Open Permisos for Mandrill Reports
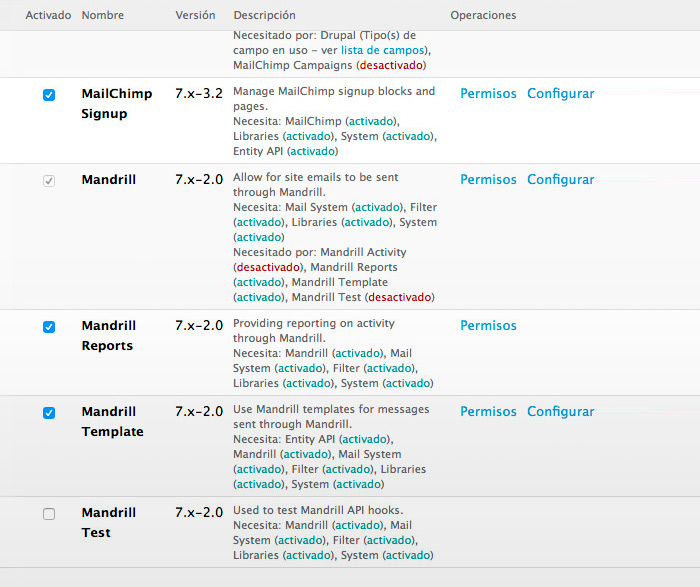The width and height of the screenshot is (700, 587). pos(488,326)
